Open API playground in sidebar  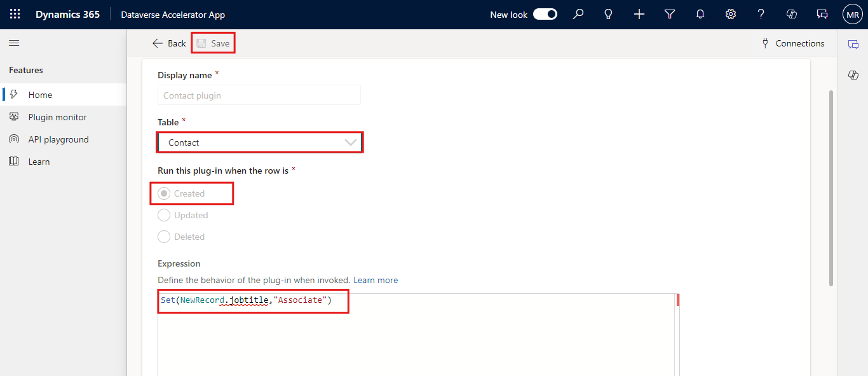[x=58, y=139]
